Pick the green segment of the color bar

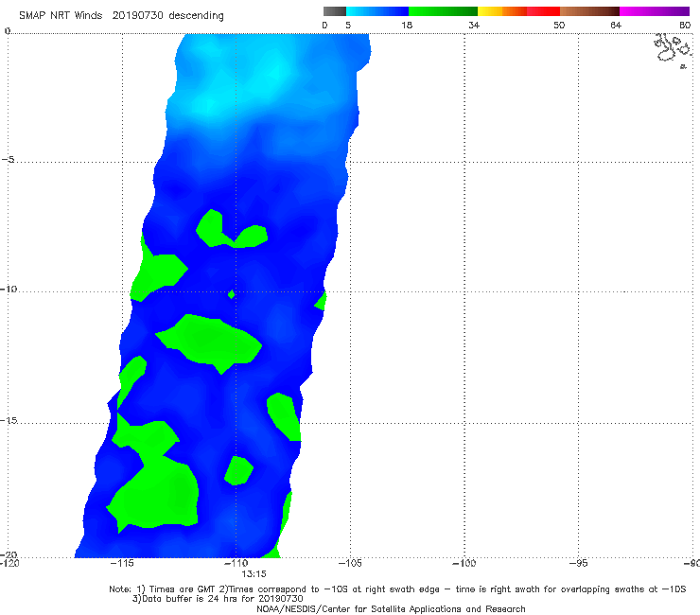coord(443,11)
